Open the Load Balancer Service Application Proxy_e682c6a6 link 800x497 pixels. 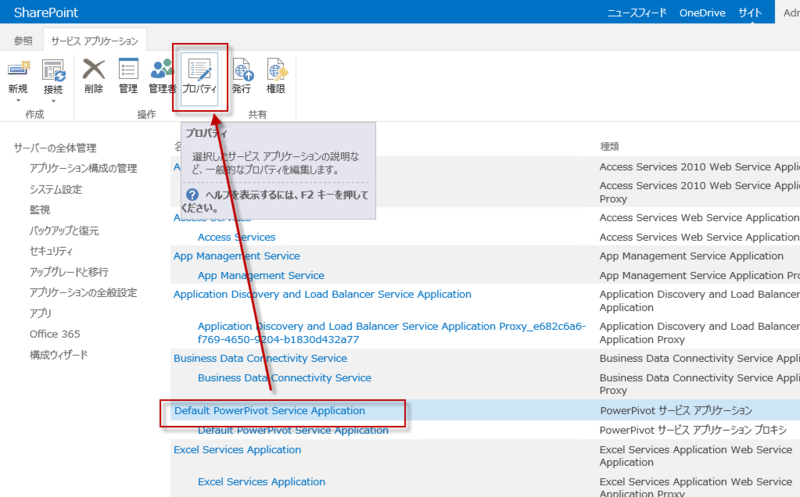point(392,333)
